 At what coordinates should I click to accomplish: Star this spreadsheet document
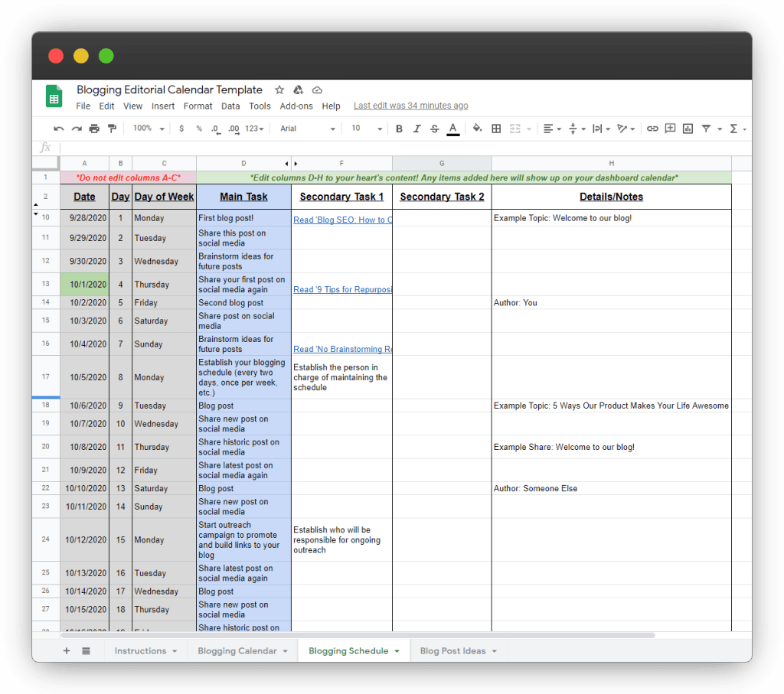pyautogui.click(x=279, y=90)
